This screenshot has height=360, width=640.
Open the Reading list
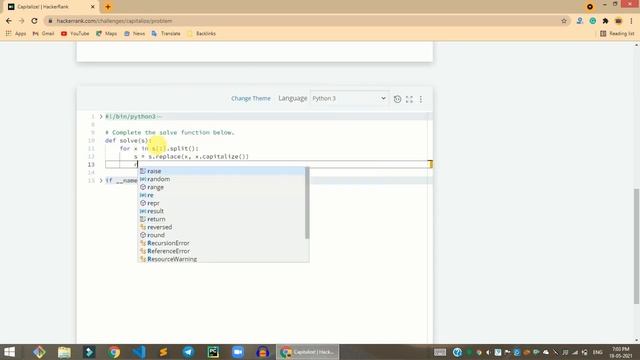[x=617, y=33]
